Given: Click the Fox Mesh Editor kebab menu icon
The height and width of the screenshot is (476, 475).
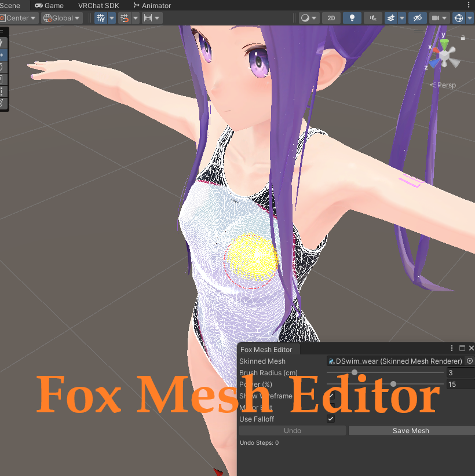Looking at the screenshot, I should point(451,348).
